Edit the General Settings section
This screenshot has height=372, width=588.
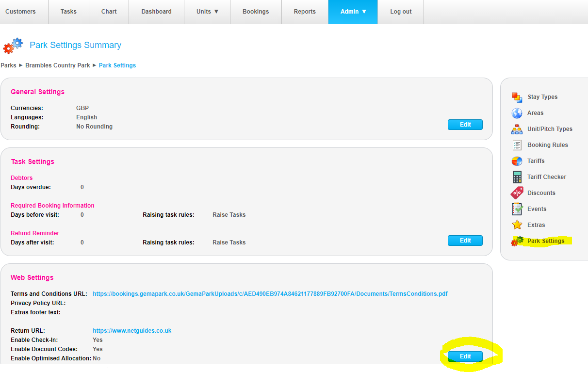coord(465,124)
